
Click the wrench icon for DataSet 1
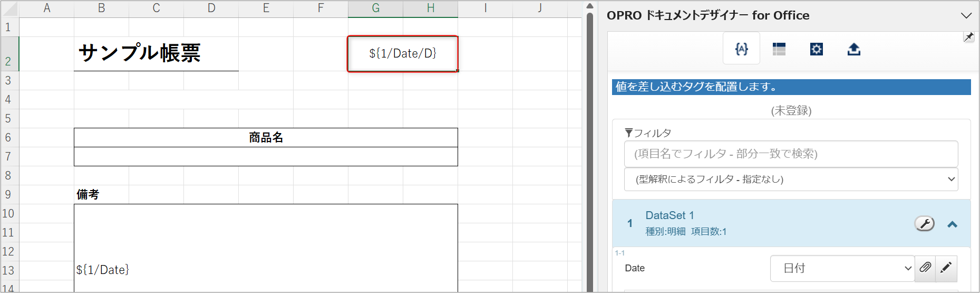click(x=924, y=224)
